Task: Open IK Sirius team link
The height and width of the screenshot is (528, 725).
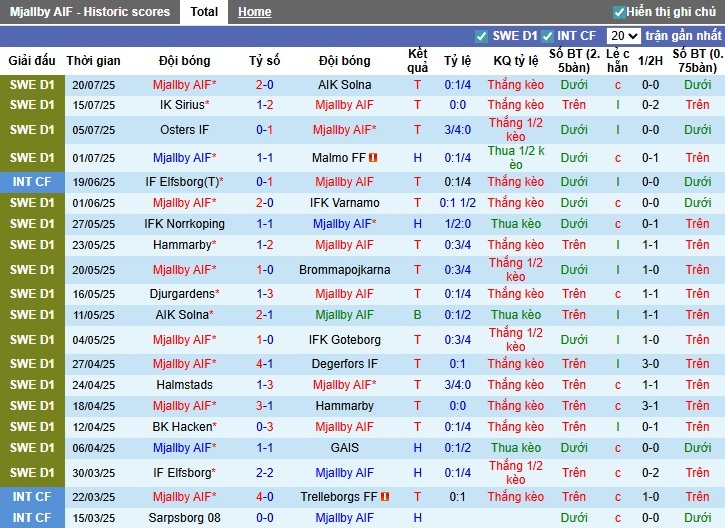Action: click(x=184, y=105)
